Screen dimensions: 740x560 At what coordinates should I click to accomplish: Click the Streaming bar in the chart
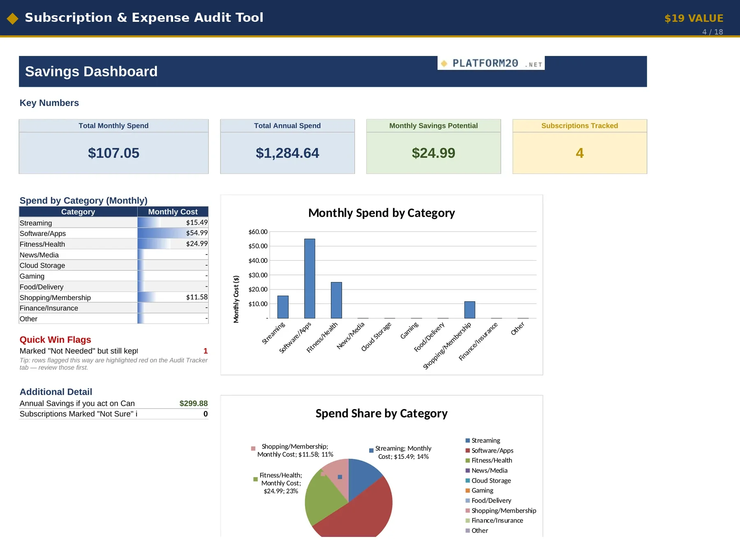point(283,307)
